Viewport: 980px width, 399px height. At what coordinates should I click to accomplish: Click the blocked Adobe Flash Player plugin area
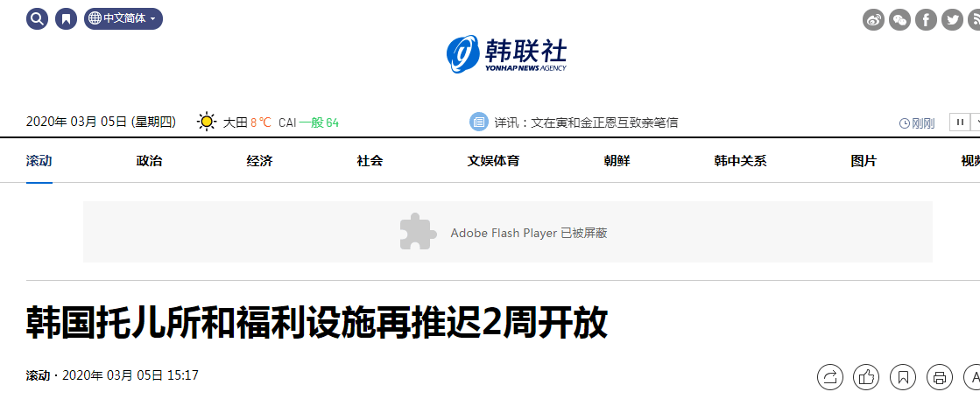[507, 232]
